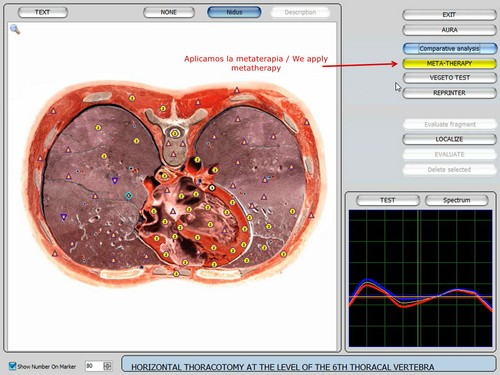Click the LOCALIZE button
Viewport: 500px width, 375px height.
[449, 139]
